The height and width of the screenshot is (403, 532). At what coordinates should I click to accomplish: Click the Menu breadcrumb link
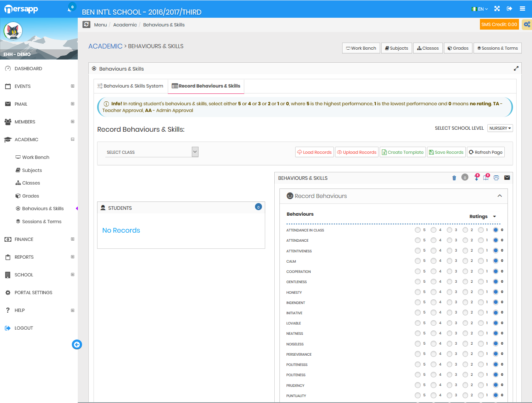(x=100, y=25)
